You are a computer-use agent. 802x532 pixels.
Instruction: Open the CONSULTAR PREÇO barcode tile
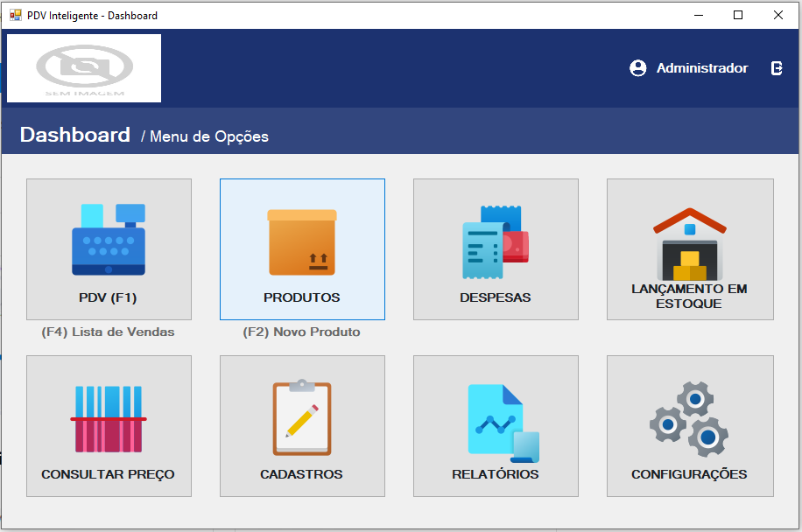click(x=109, y=426)
